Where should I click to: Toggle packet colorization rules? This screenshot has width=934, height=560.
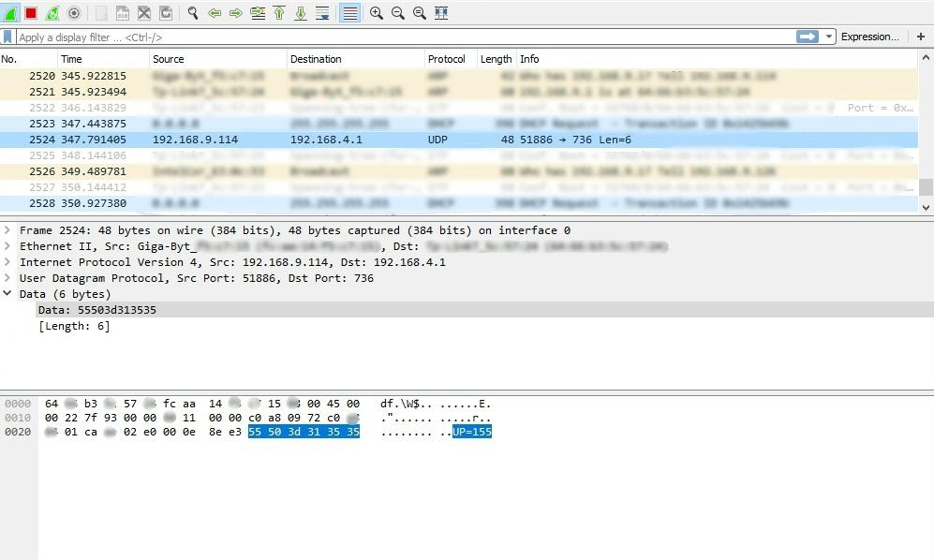coord(349,13)
